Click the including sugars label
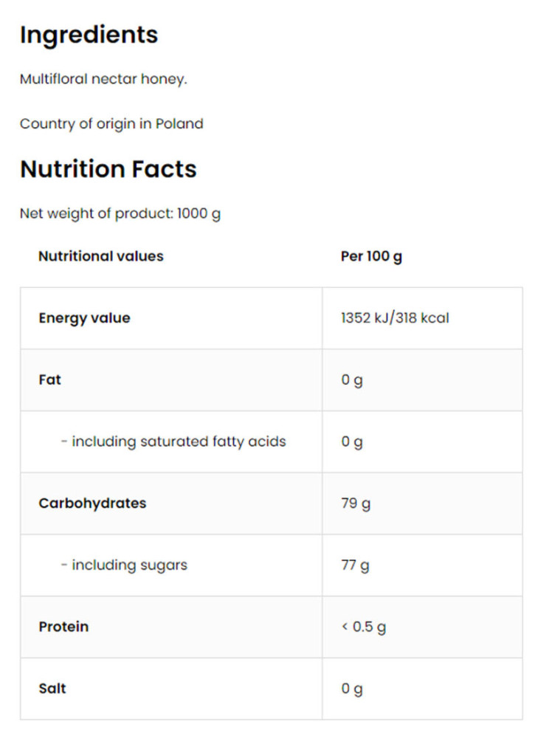 tap(124, 565)
